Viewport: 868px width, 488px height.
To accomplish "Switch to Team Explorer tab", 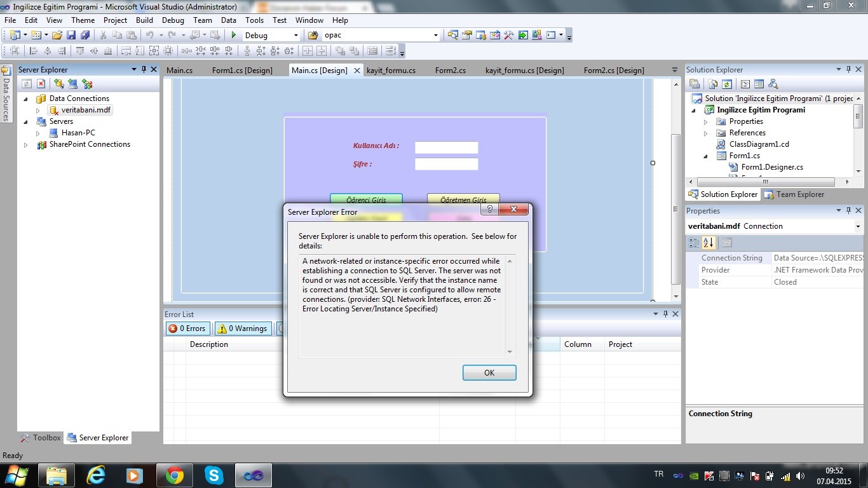I will tap(794, 194).
